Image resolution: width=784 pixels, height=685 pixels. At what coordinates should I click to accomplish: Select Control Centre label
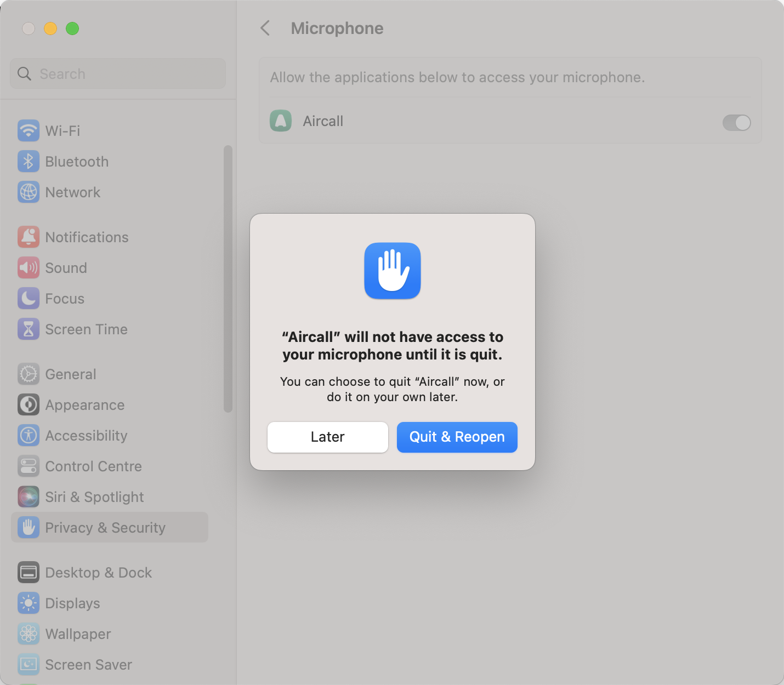[94, 466]
